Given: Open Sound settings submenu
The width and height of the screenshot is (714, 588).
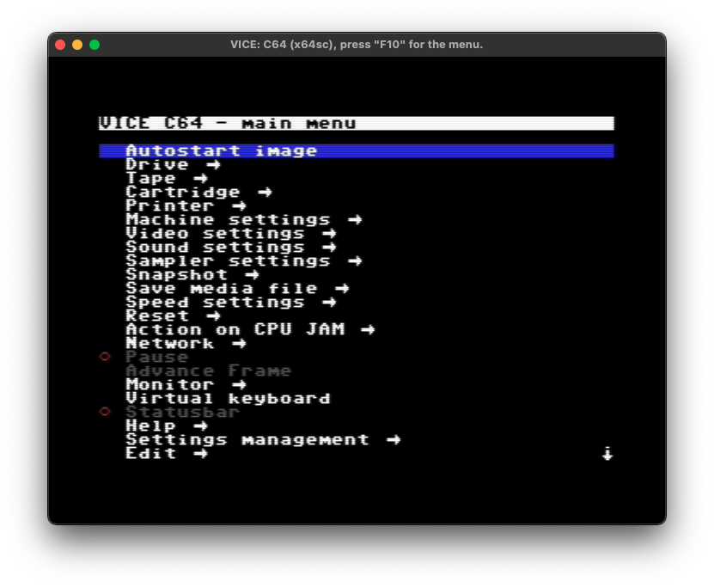Looking at the screenshot, I should coord(215,248).
